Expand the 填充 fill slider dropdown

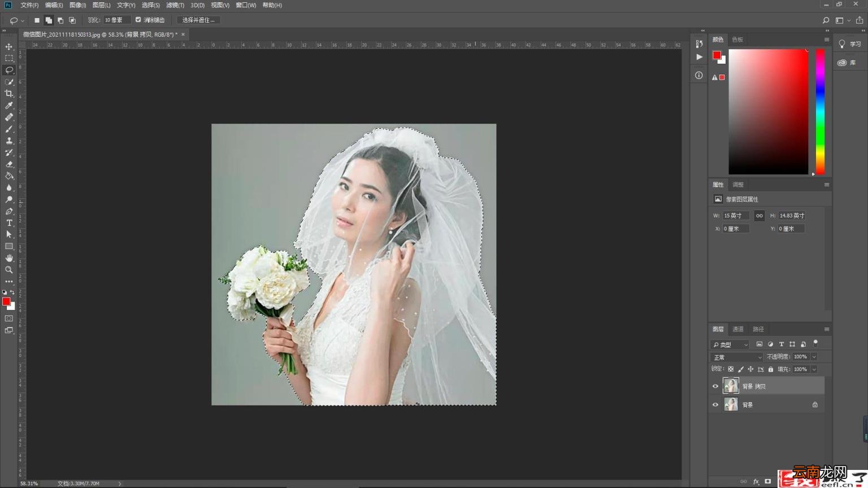click(x=814, y=369)
